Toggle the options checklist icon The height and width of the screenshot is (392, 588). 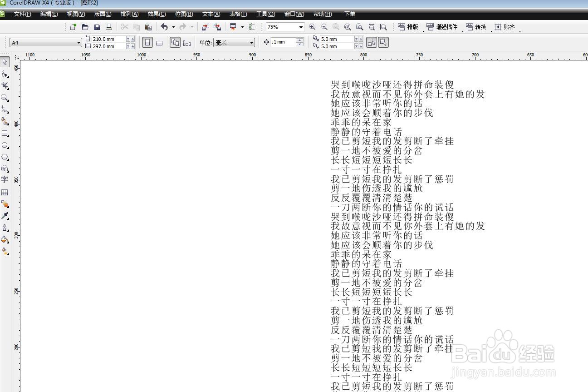[252, 27]
